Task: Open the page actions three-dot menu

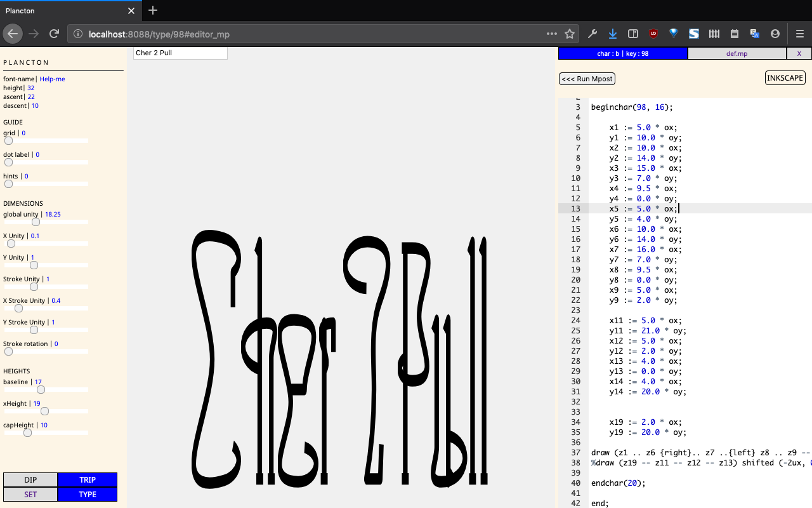Action: (552, 34)
